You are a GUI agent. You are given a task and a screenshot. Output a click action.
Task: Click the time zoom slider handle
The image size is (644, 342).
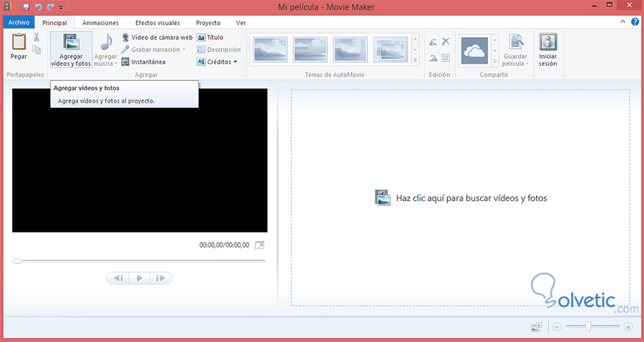589,326
